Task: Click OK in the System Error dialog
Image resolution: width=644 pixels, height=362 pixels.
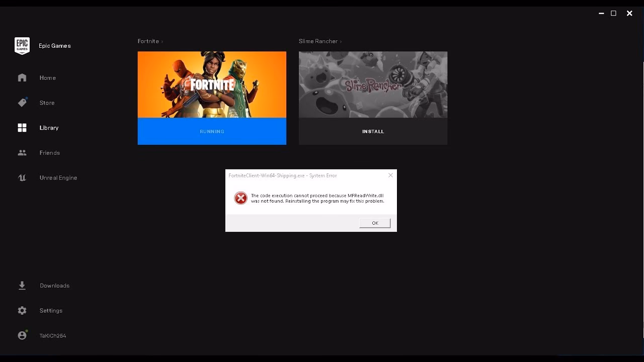Action: click(x=375, y=223)
